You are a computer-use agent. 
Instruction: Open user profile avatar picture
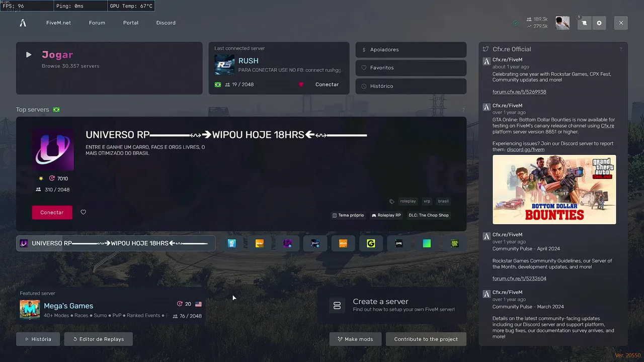click(562, 23)
